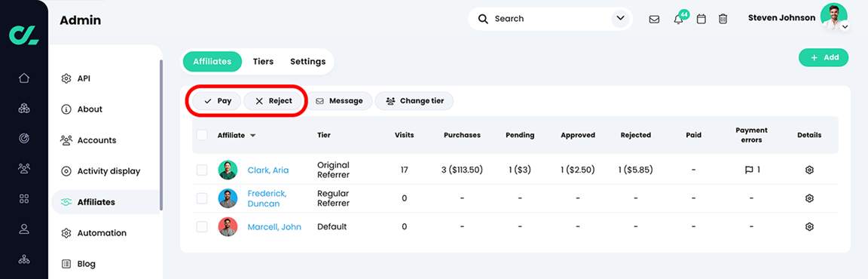Click the Purchases column header
The width and height of the screenshot is (868, 279).
tap(462, 135)
